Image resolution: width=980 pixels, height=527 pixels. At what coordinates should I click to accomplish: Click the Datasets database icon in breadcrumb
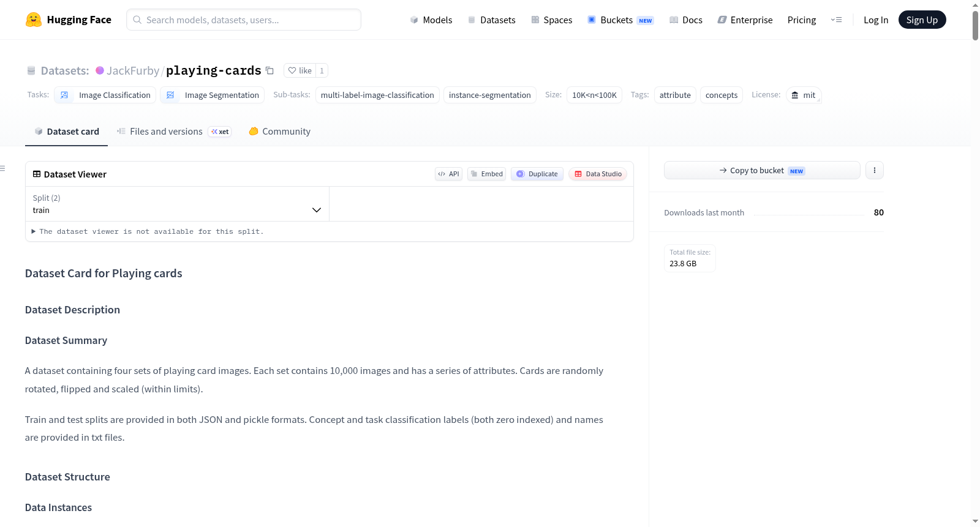pyautogui.click(x=31, y=70)
